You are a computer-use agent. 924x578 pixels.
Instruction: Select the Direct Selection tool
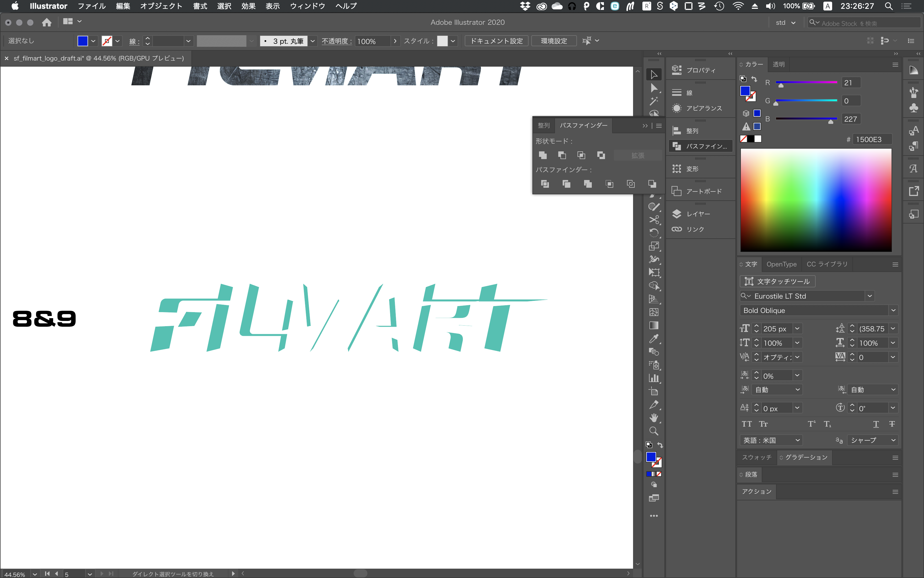[654, 88]
